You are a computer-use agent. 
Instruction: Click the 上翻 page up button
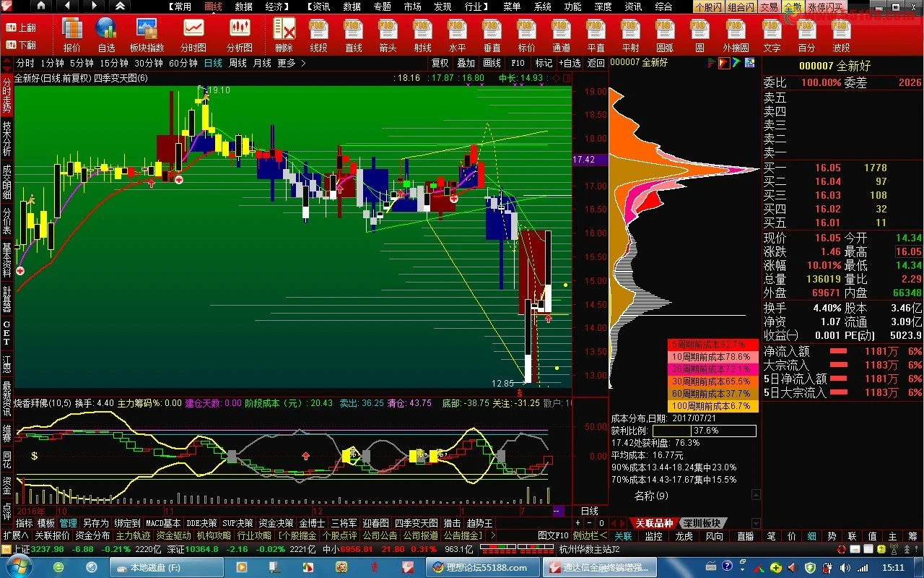21,27
